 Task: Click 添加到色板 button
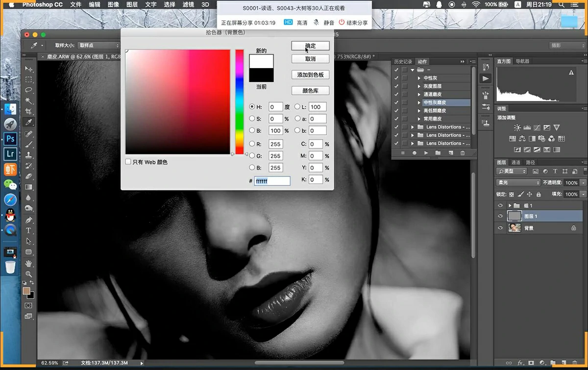310,75
